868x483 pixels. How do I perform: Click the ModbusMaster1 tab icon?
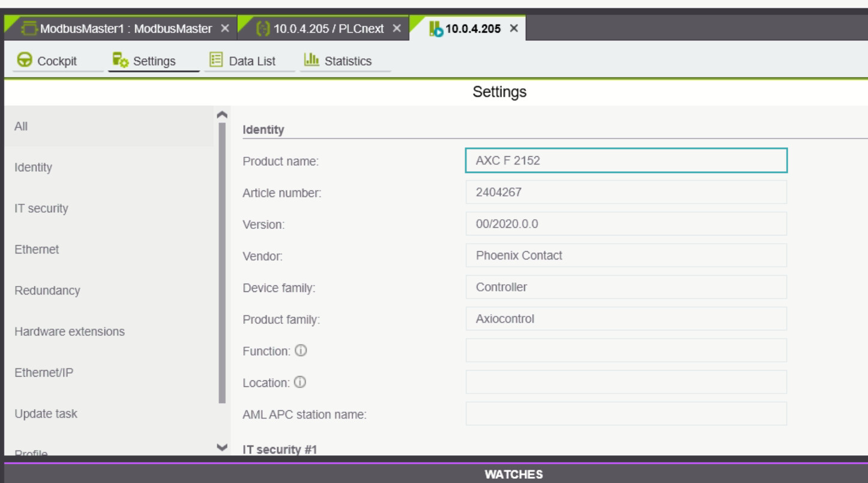click(29, 28)
